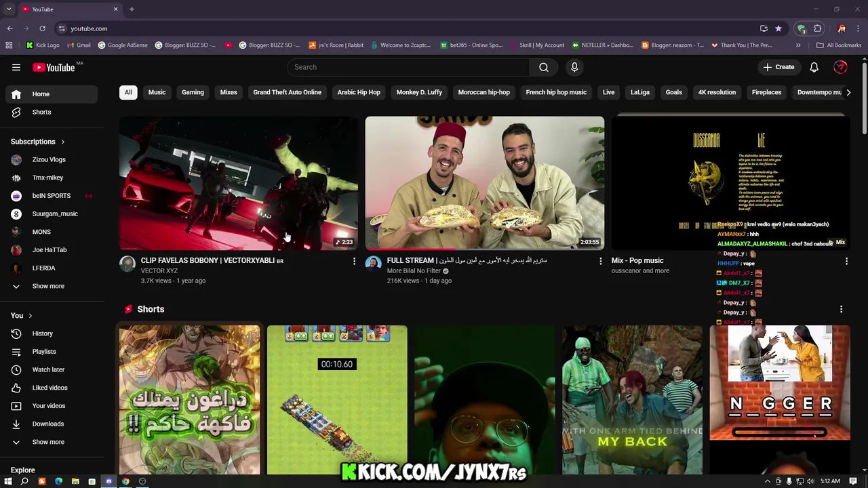Open the FULL STREAM video thumbnail
This screenshot has height=488, width=868.
[x=485, y=183]
